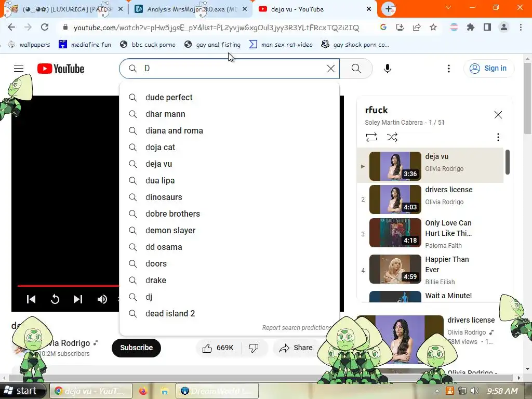Play 'drivers license' playlist item 2
This screenshot has height=399, width=532.
pyautogui.click(x=430, y=199)
